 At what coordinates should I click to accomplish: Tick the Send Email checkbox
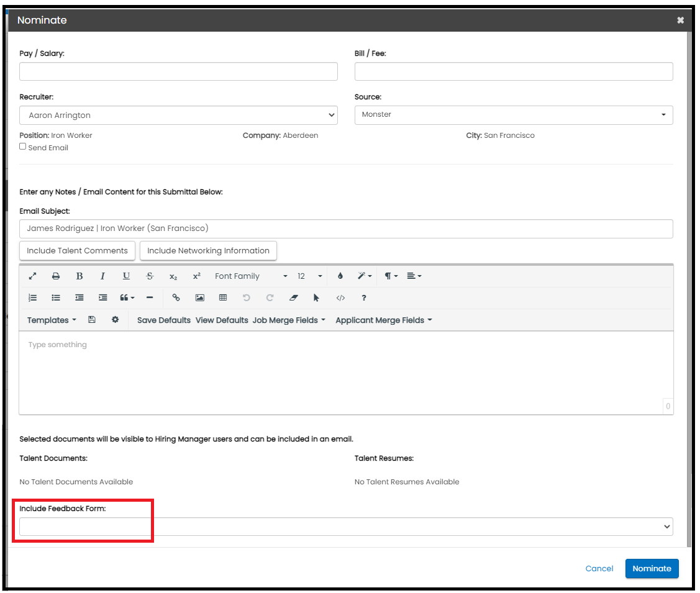(x=23, y=147)
